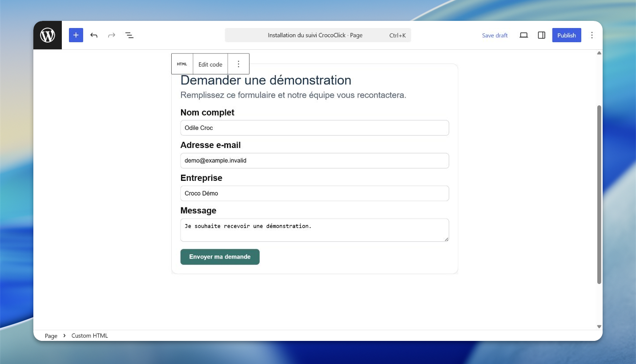Open the desktop preview view icon

(x=524, y=35)
